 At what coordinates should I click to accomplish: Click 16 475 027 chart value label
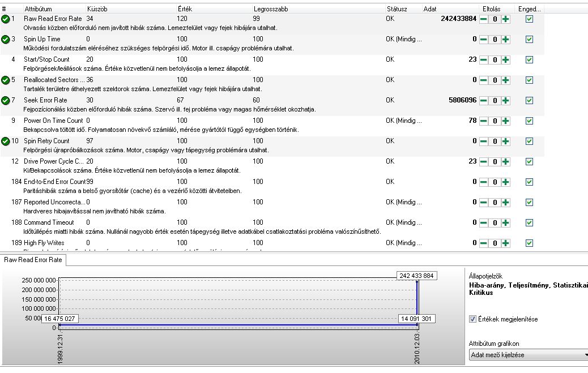59,319
